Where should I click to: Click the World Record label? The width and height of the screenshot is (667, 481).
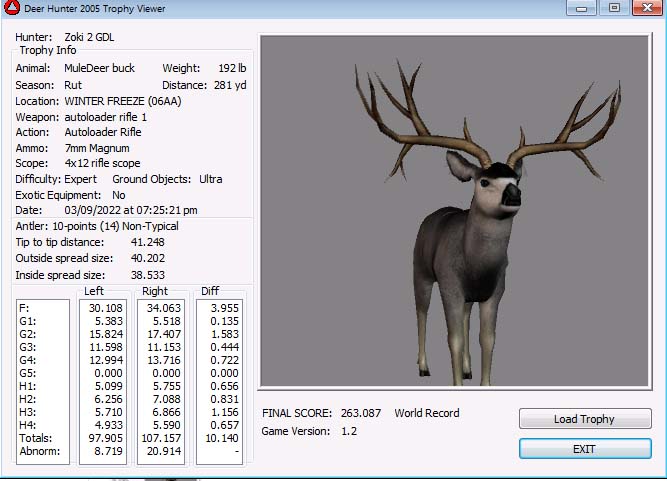(427, 413)
